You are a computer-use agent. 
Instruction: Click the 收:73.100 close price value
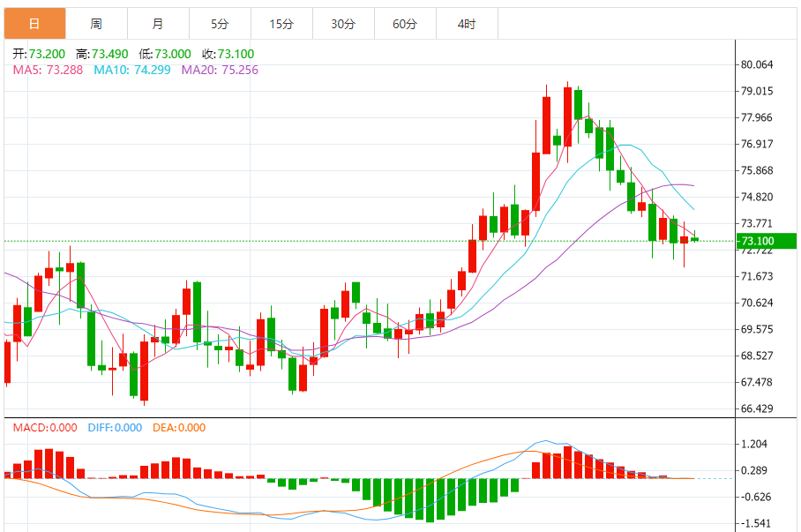click(228, 54)
